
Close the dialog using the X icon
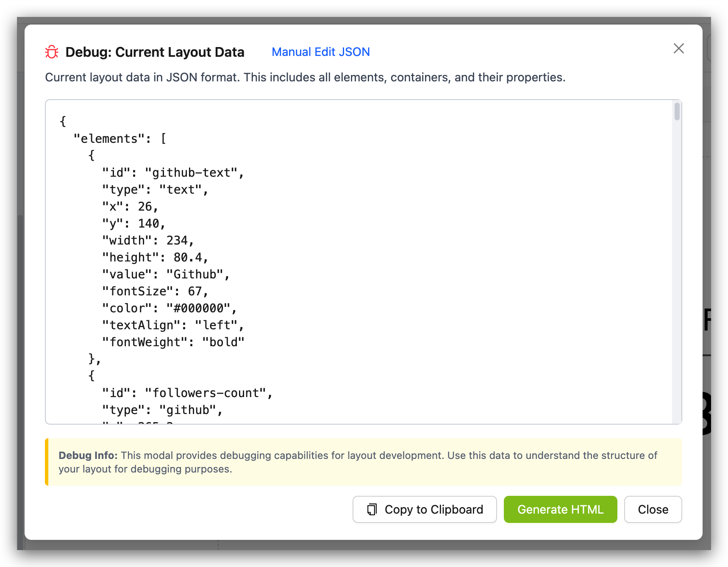click(x=678, y=49)
